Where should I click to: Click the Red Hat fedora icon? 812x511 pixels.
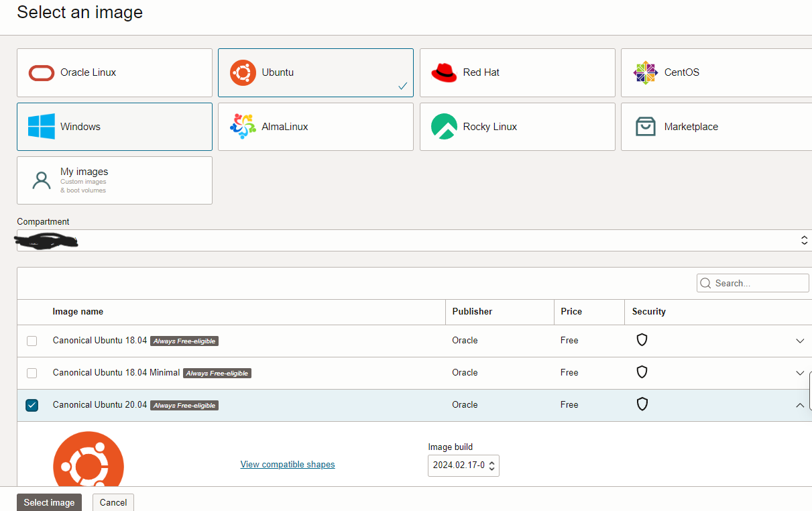click(444, 72)
